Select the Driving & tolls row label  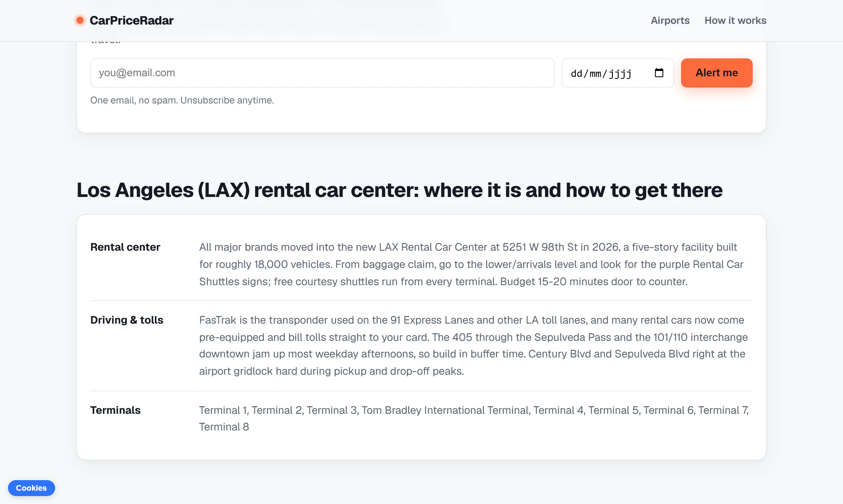point(127,320)
